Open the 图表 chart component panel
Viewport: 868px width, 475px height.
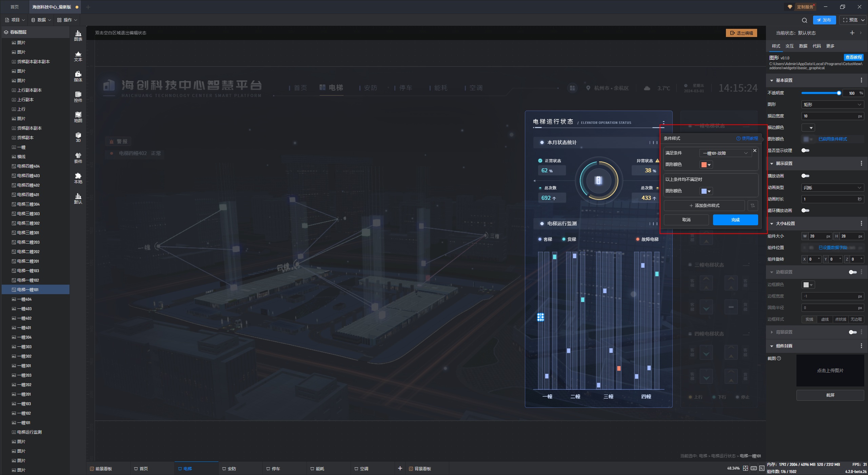click(78, 35)
